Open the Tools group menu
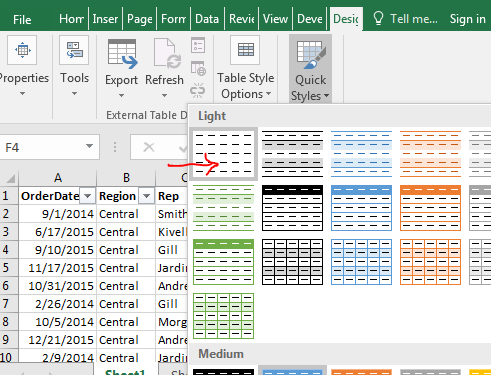 [74, 67]
